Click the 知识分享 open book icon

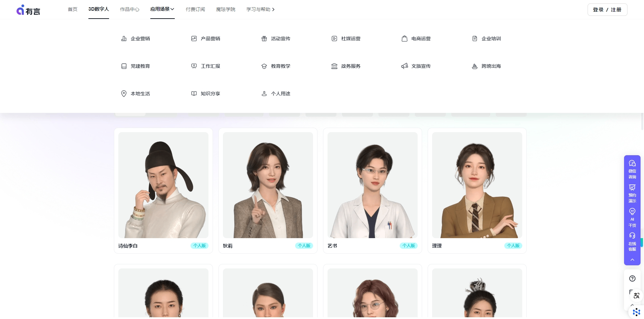pyautogui.click(x=194, y=94)
